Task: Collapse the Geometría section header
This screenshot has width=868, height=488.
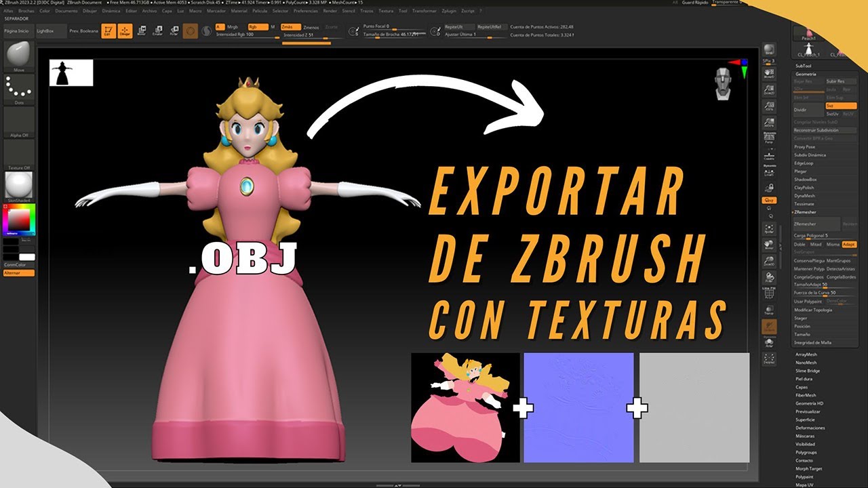Action: tap(806, 74)
